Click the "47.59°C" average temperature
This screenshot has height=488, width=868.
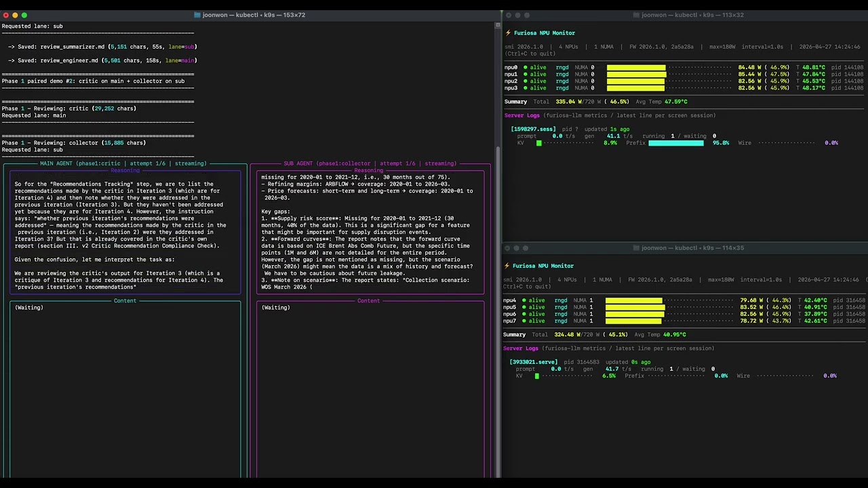click(x=676, y=102)
